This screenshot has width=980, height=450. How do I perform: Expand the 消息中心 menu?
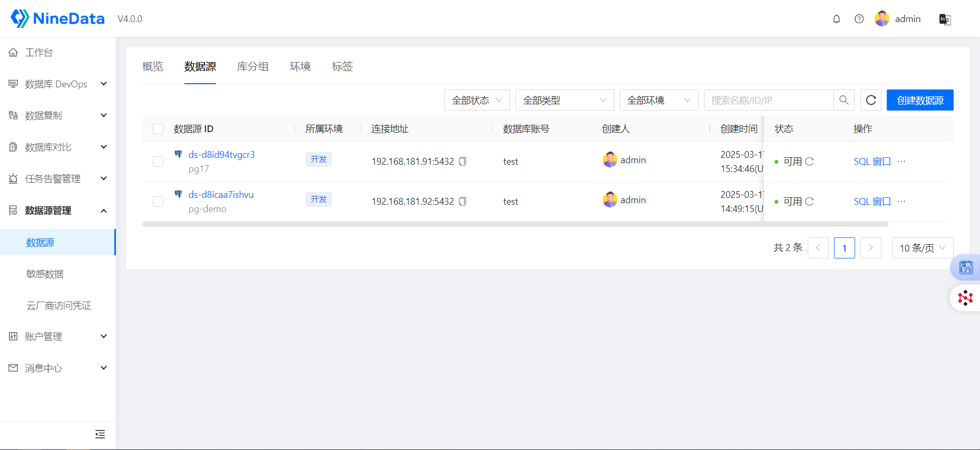point(58,368)
